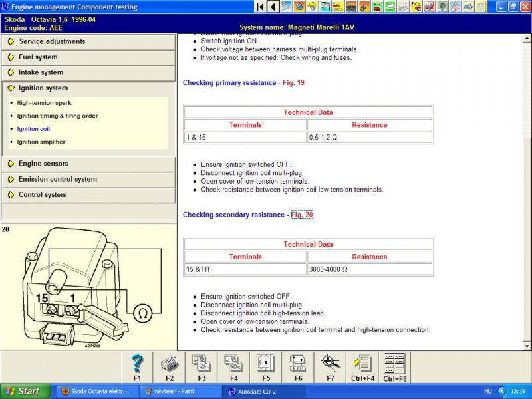This screenshot has height=399, width=532.
Task: Open Ignition timing & firing order topic
Action: pos(57,116)
